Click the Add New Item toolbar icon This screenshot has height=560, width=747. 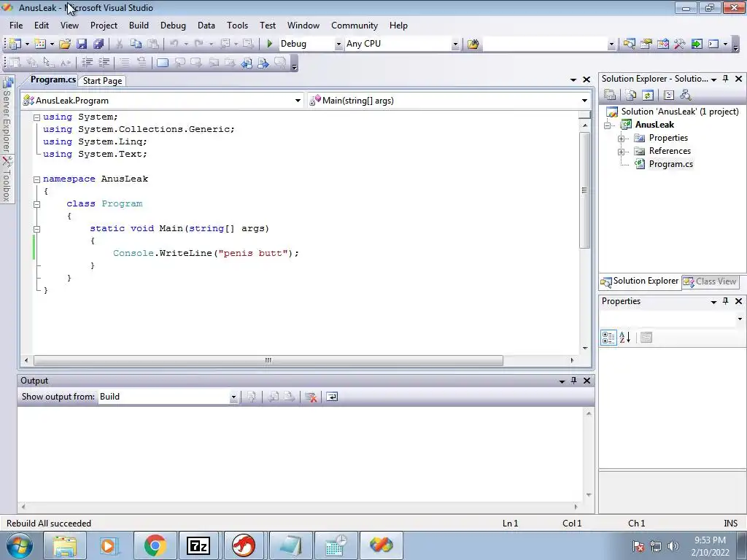click(41, 44)
